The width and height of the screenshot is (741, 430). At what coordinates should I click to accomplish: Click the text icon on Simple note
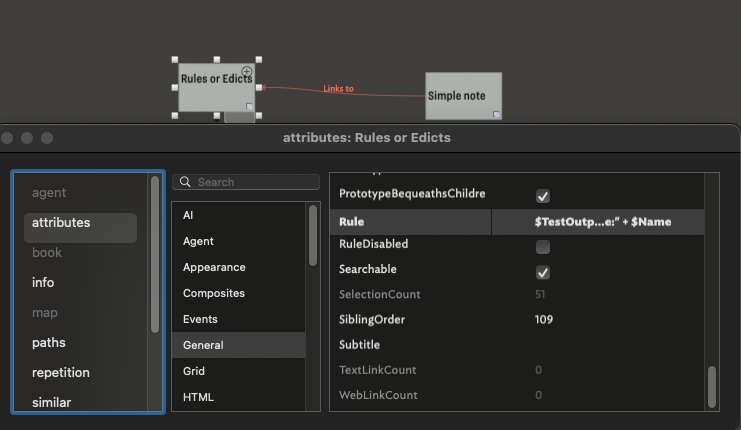click(496, 114)
